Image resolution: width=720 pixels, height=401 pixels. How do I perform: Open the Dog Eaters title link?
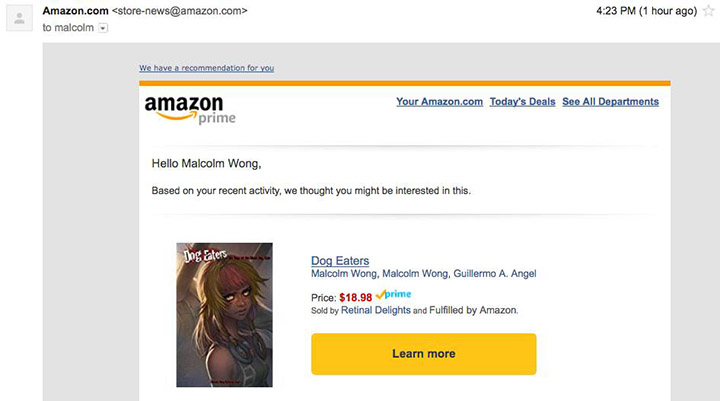click(x=340, y=260)
